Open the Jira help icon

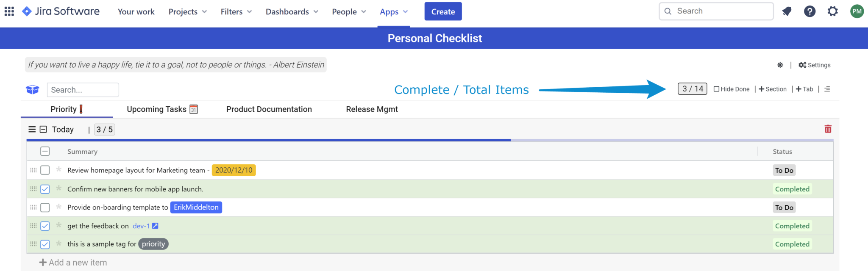tap(810, 11)
